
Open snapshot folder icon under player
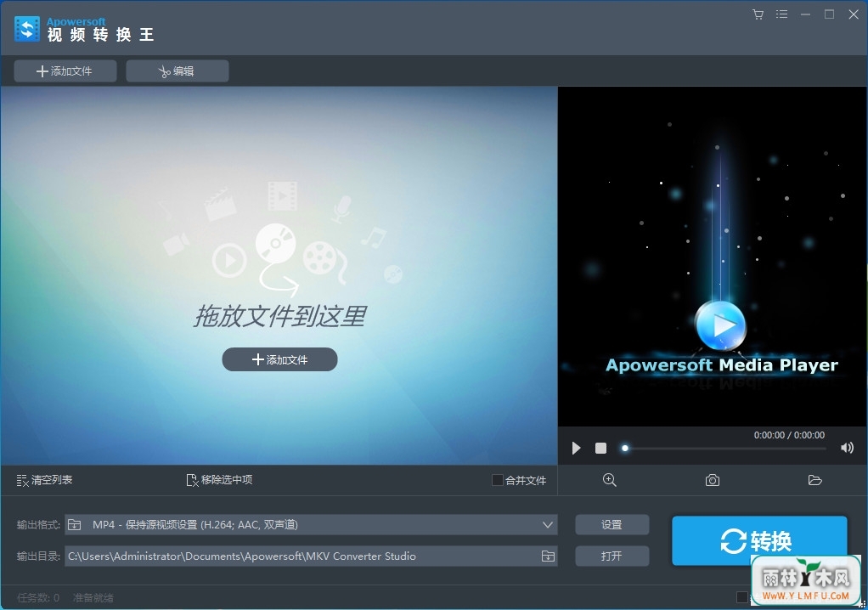814,480
